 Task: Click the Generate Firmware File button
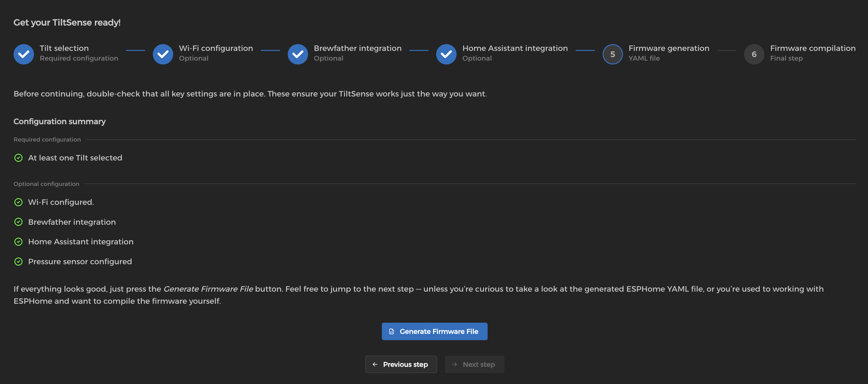[434, 331]
